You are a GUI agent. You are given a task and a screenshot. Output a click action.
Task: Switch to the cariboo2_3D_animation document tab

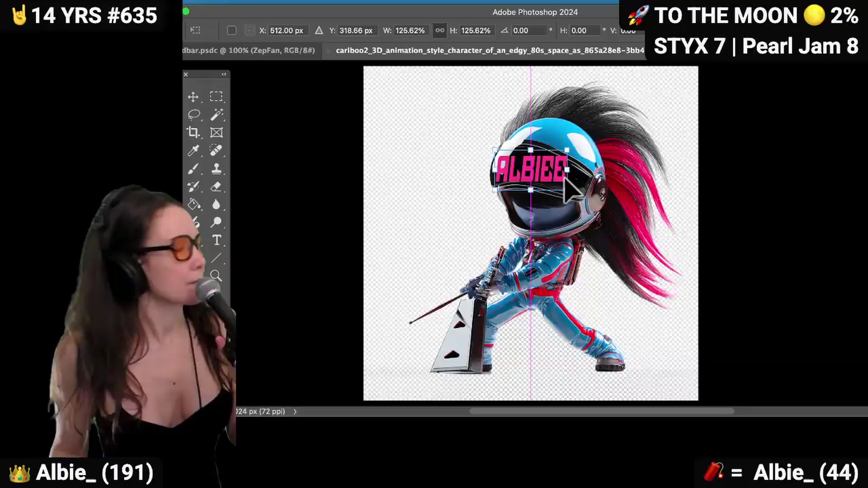(x=490, y=50)
